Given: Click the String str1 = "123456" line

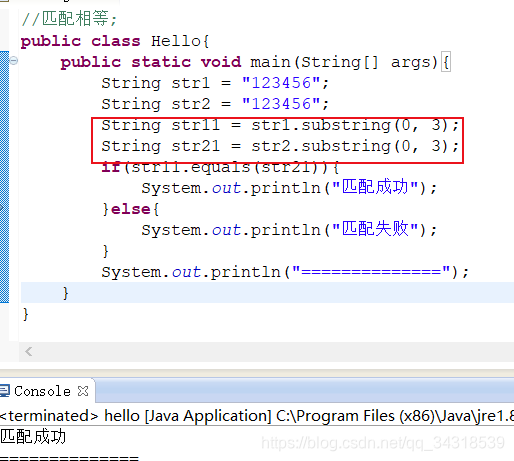Looking at the screenshot, I should [x=215, y=83].
